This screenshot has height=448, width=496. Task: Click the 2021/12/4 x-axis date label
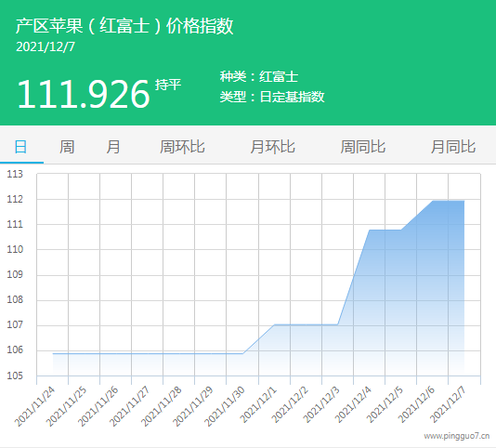tap(353, 404)
